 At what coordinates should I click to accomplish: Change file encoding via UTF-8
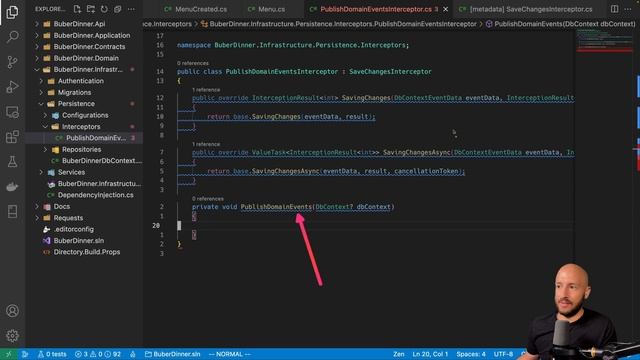pyautogui.click(x=503, y=354)
